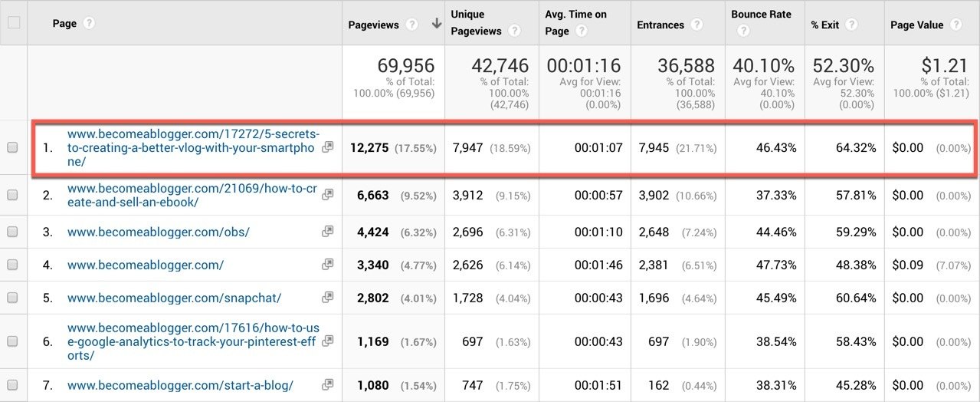The image size is (980, 402).
Task: Click the 12,275 pageviews cell
Action: coord(370,147)
